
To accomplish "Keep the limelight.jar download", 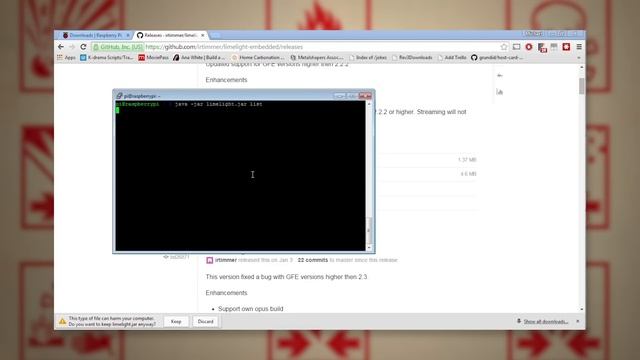I will click(176, 322).
